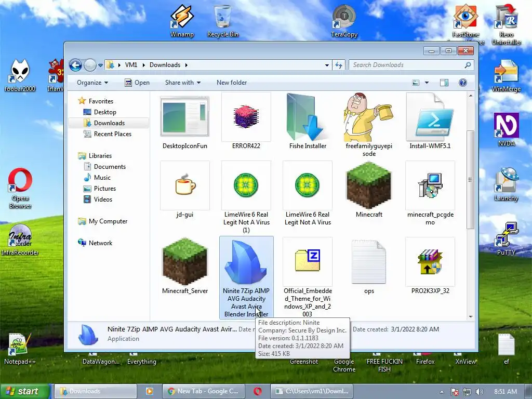The image size is (532, 399).
Task: Click the volume speaker tray icon
Action: click(479, 392)
